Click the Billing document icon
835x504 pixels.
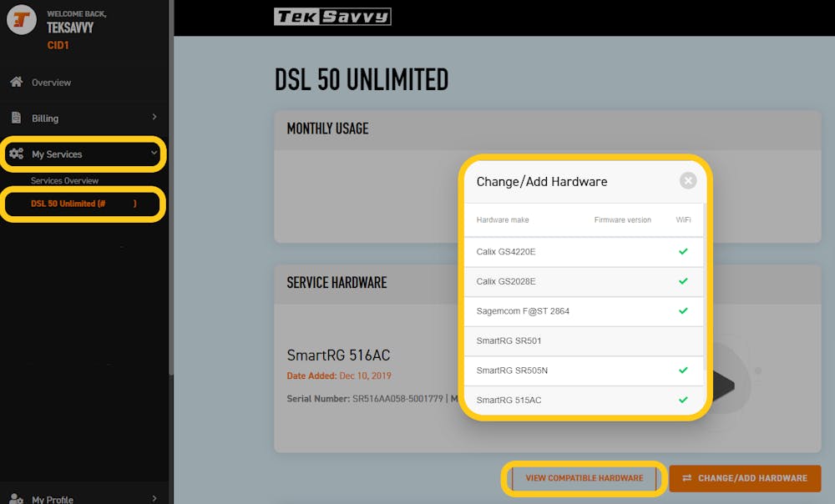click(x=16, y=118)
